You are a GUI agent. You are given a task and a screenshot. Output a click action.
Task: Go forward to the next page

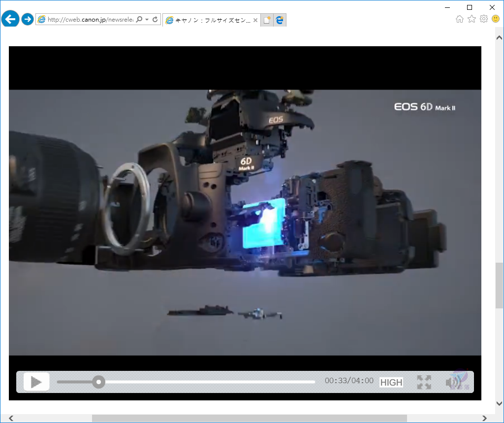(x=28, y=19)
